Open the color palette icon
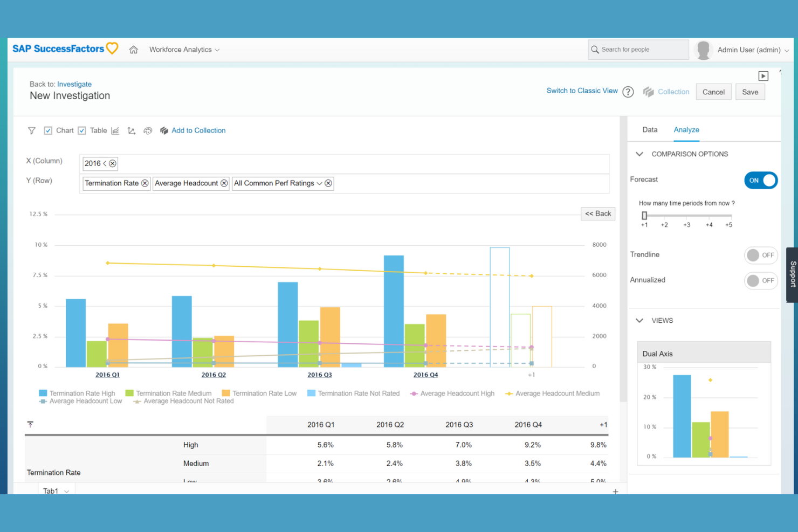 (148, 131)
